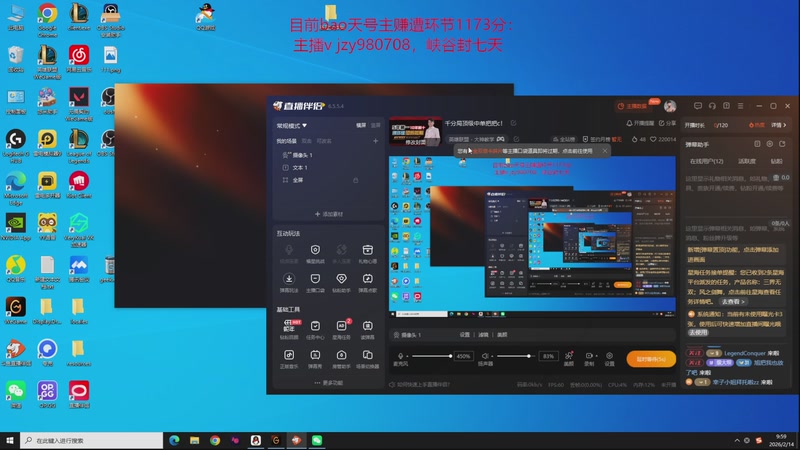Expand the 常规模式 mode dropdown
Viewport: 800px width, 450px height.
pyautogui.click(x=292, y=126)
